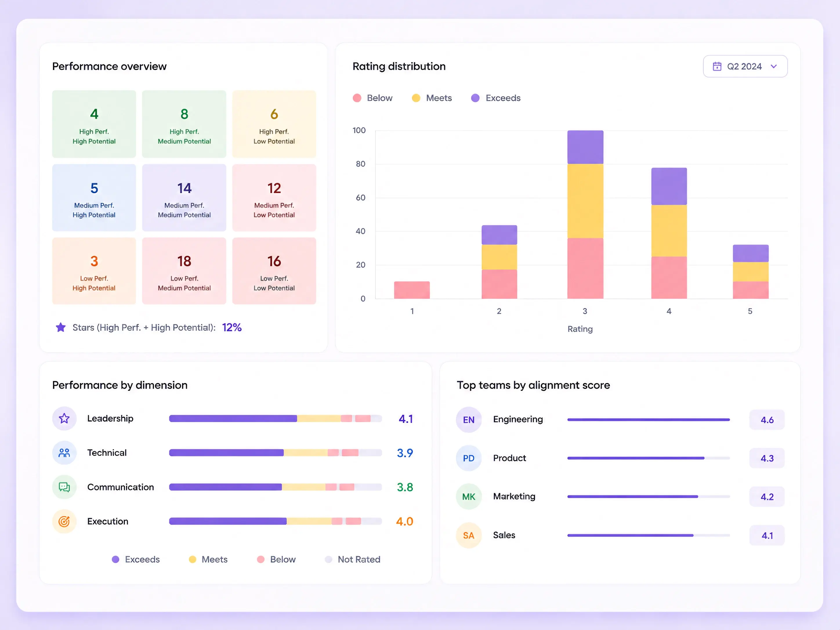This screenshot has height=630, width=840.
Task: Click the Engineering alignment score bar
Action: [649, 420]
